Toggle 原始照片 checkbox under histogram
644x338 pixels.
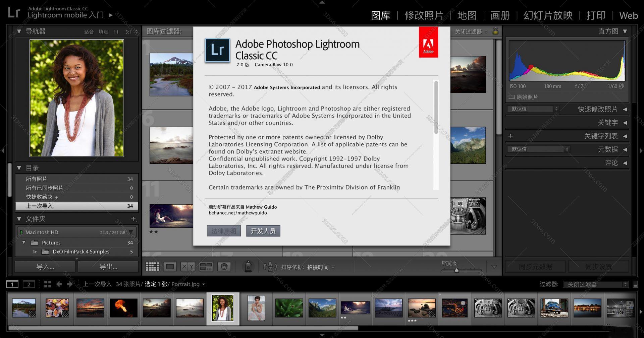point(512,97)
